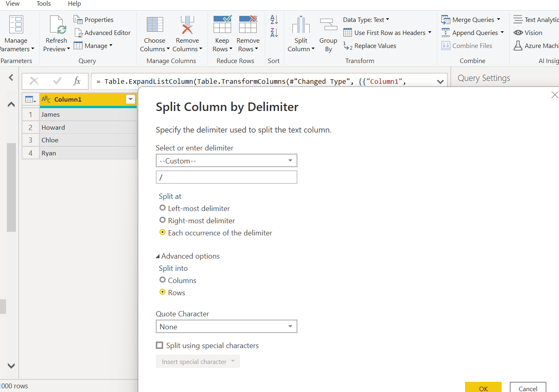Collapse the Advanced options section
Image resolution: width=559 pixels, height=392 pixels.
click(x=158, y=256)
